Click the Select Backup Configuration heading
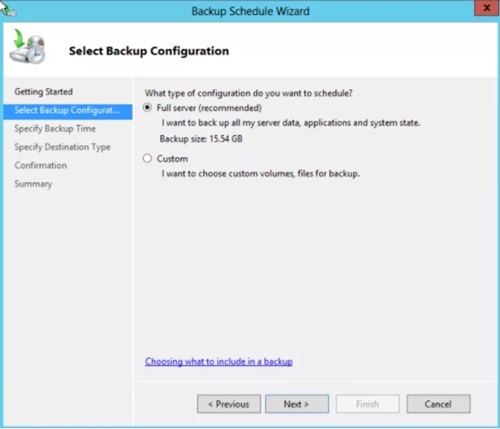500x429 pixels. coord(149,51)
